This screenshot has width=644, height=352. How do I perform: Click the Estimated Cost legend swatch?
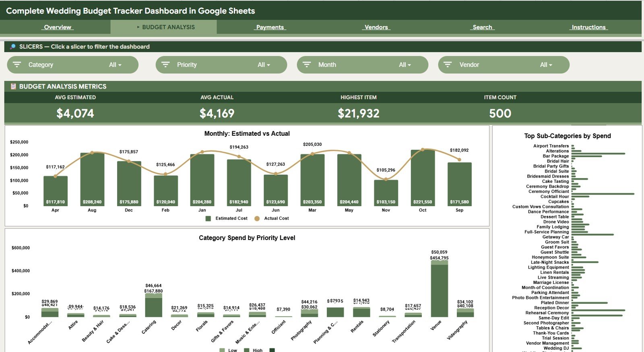point(208,219)
